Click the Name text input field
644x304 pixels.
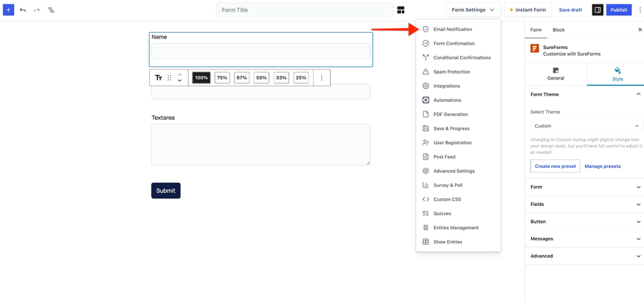click(x=261, y=52)
